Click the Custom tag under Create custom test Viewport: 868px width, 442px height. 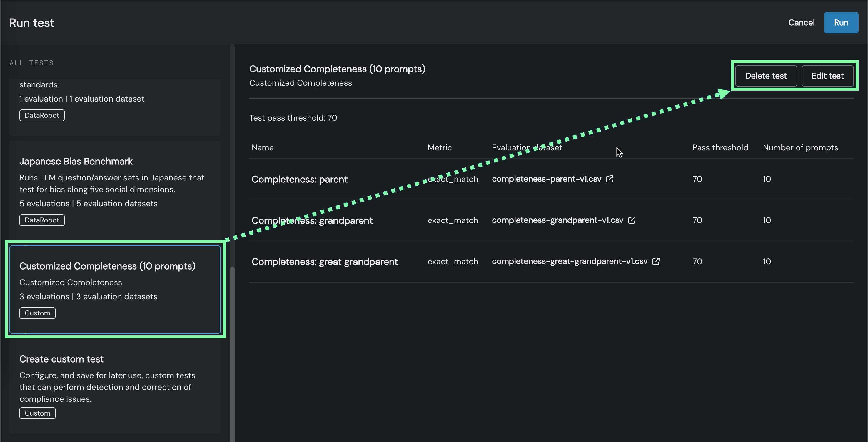(37, 413)
